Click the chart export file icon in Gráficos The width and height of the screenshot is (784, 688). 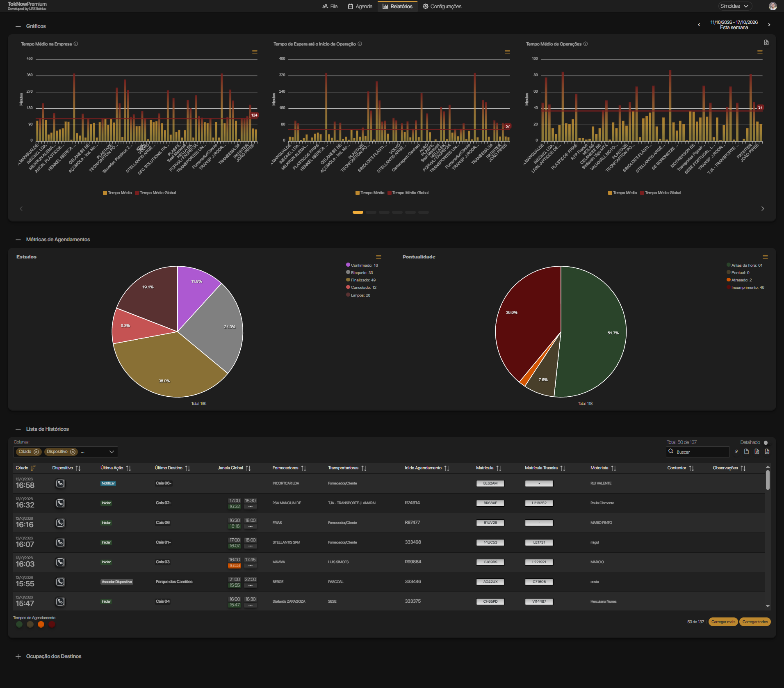coord(766,43)
